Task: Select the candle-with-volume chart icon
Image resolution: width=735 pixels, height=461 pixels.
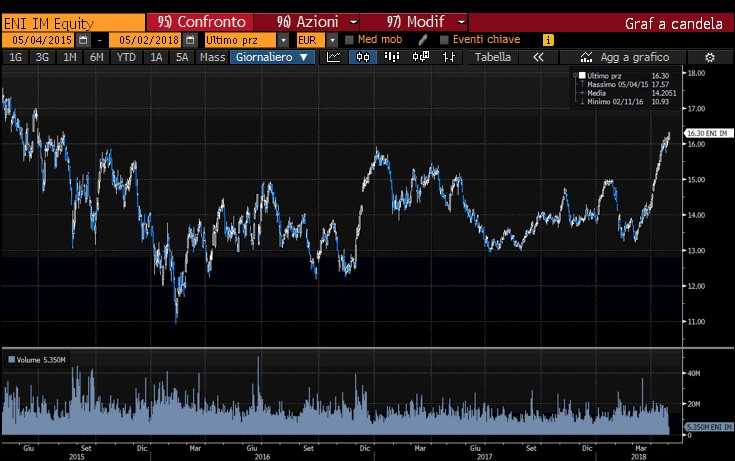Action: 420,57
